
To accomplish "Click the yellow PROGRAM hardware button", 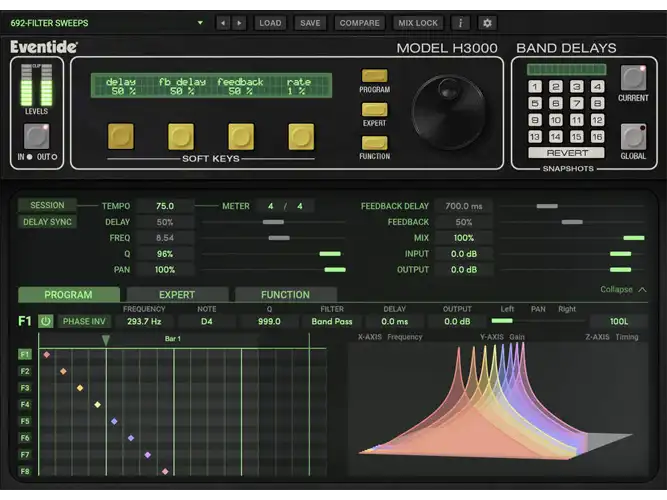I will (374, 76).
